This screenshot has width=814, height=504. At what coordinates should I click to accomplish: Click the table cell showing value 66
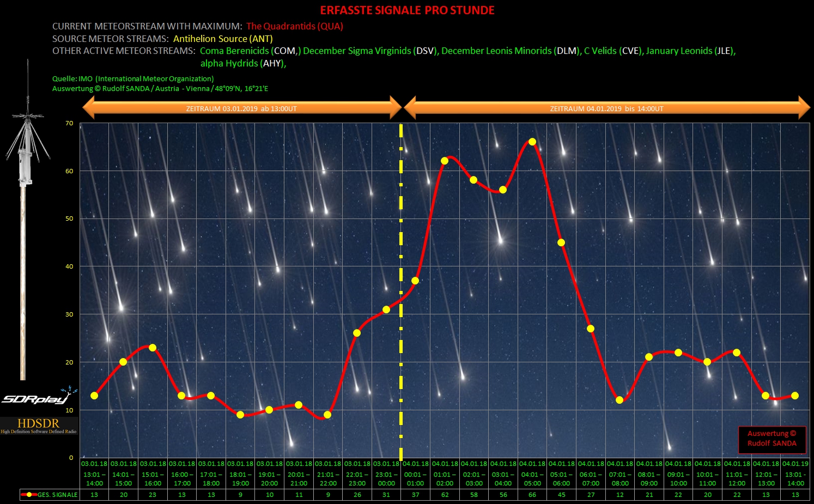[x=532, y=495]
